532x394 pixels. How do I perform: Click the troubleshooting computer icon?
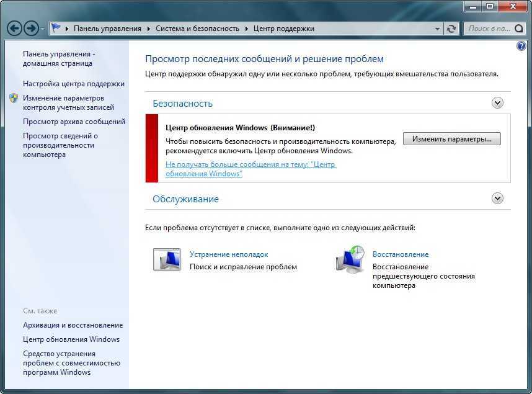tap(167, 259)
